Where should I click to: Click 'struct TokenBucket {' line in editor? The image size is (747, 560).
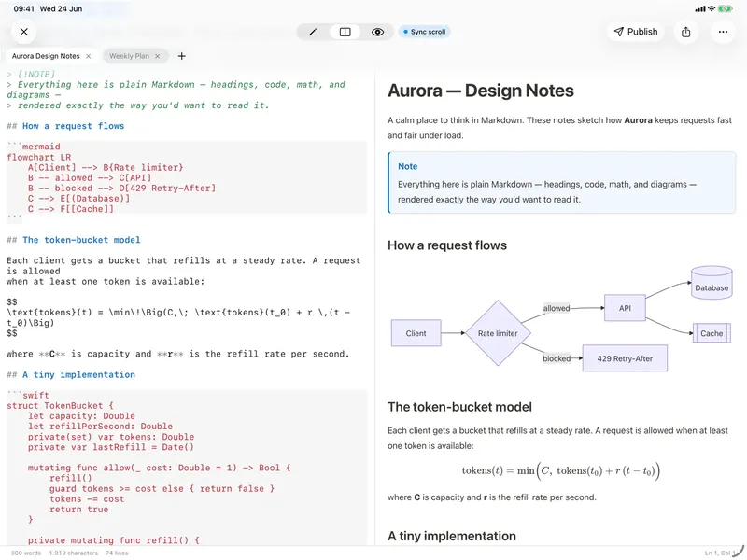pyautogui.click(x=60, y=406)
